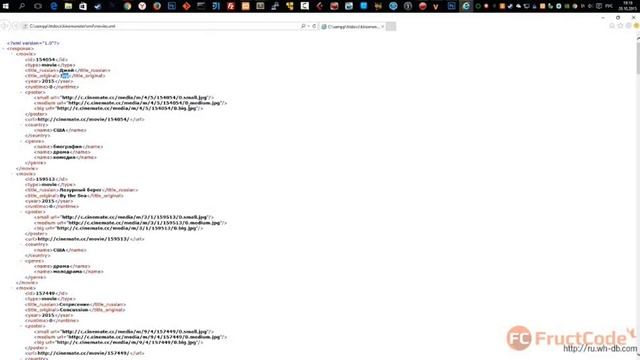Image resolution: width=640 pixels, height=360 pixels.
Task: Click big poster url of movie 159513
Action: click(127, 228)
